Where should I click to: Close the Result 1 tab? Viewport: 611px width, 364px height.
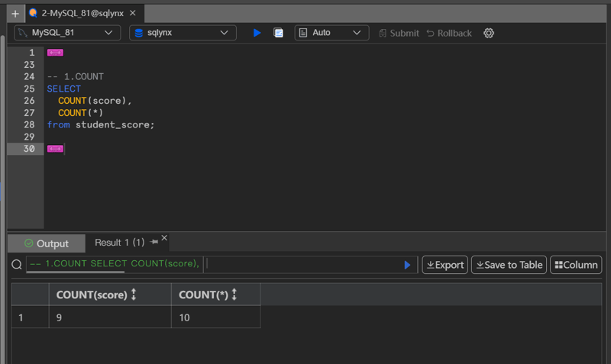[x=164, y=238]
